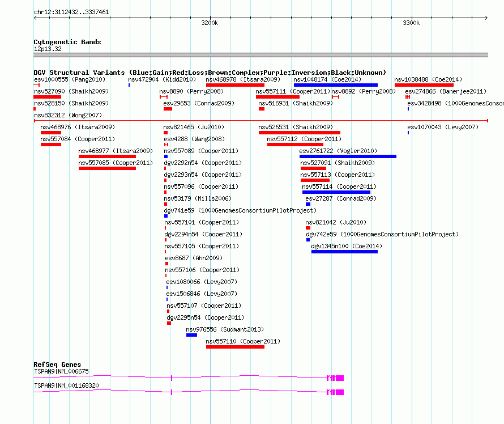The height and width of the screenshot is (424, 504).
Task: Click the Cytogenetic Bands track title
Action: click(67, 42)
